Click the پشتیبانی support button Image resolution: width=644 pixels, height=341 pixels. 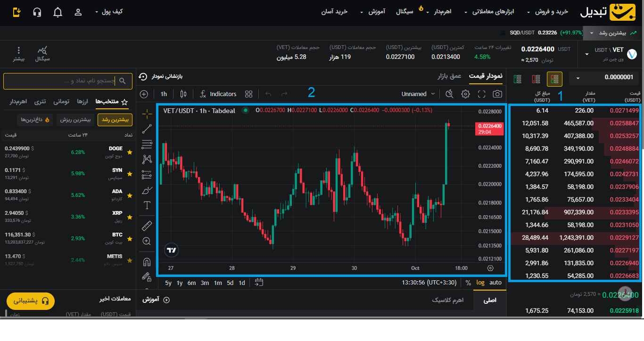[x=31, y=301]
